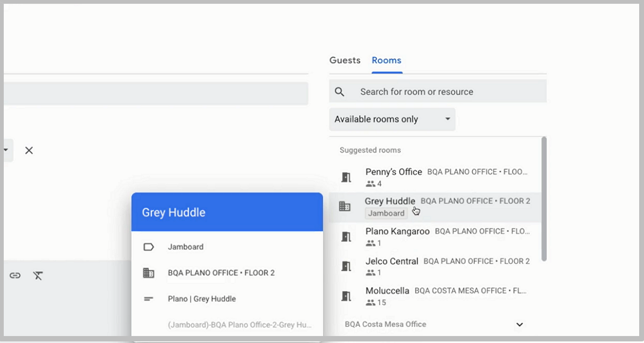The image size is (644, 343).
Task: Choose the Plano Kangaroo room
Action: (x=435, y=236)
